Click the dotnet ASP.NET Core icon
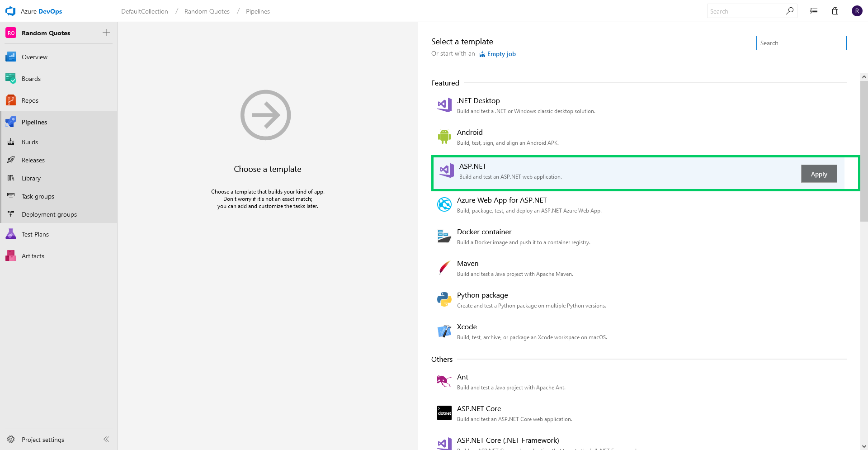This screenshot has width=868, height=450. [444, 413]
